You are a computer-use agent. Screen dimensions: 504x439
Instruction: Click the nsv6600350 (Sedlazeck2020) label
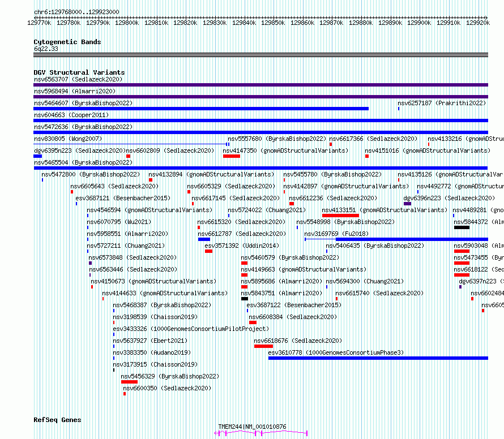(167, 388)
